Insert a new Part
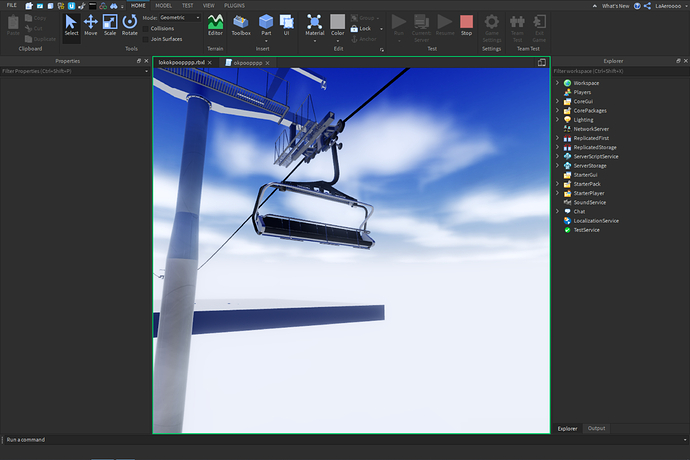The image size is (690, 460). [266, 26]
